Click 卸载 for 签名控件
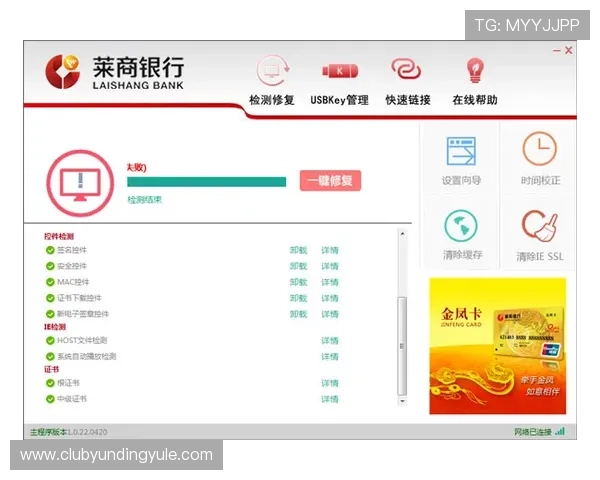 click(298, 250)
